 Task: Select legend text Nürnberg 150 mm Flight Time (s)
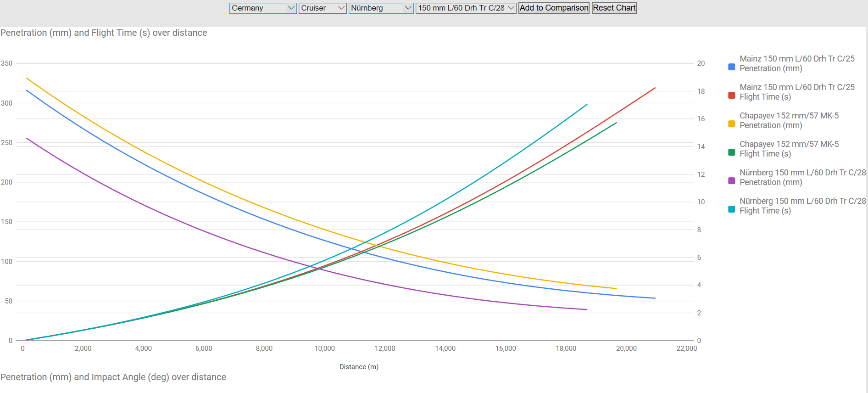tap(803, 206)
